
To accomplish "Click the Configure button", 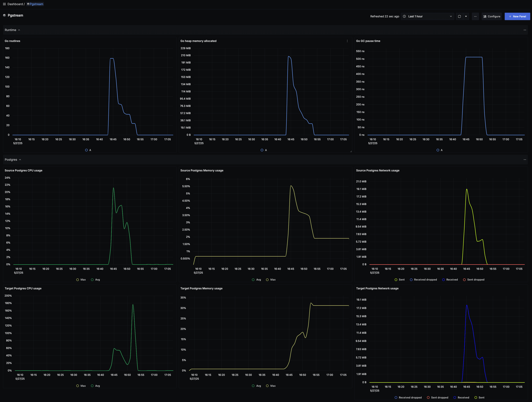I will [492, 16].
